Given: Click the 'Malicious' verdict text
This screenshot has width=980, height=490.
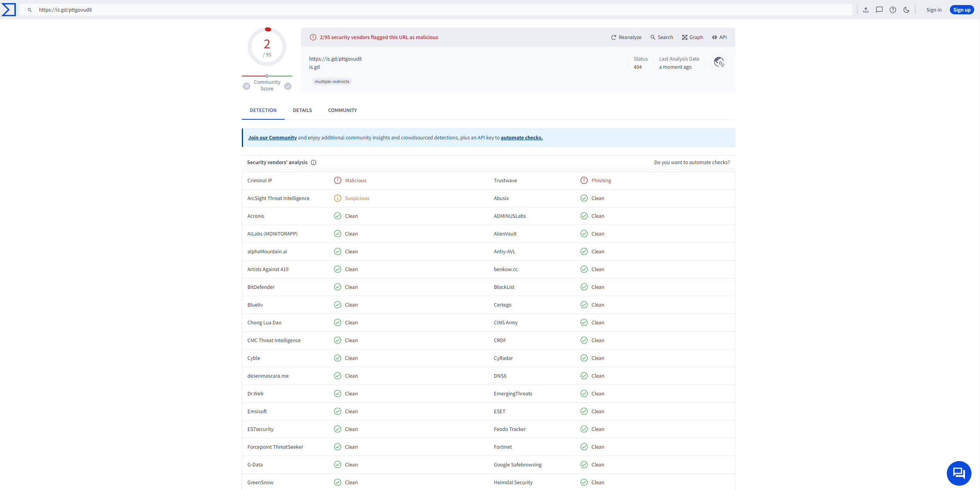Looking at the screenshot, I should tap(355, 181).
